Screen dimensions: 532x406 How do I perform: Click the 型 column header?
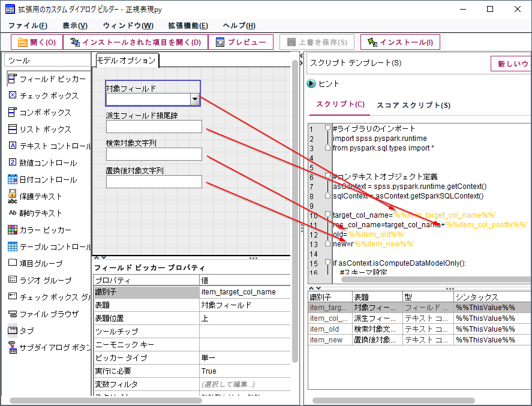pyautogui.click(x=428, y=297)
